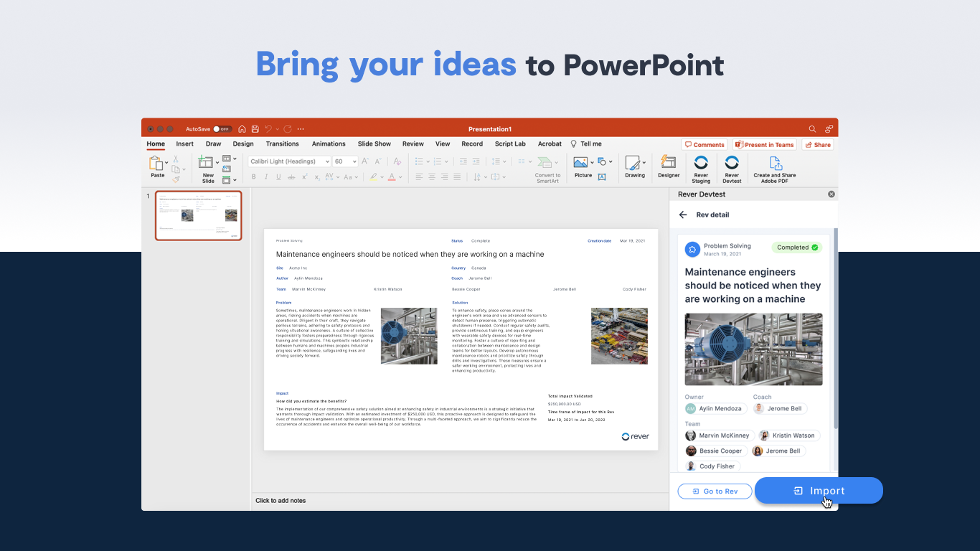Click the Go to Rev button
Screen dimensions: 980x551
[x=715, y=491]
